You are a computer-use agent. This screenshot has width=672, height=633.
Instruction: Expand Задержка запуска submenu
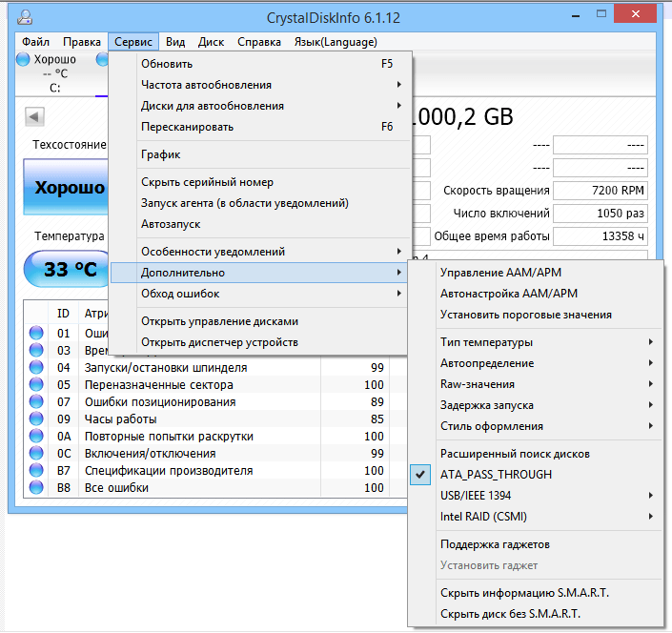pos(536,405)
